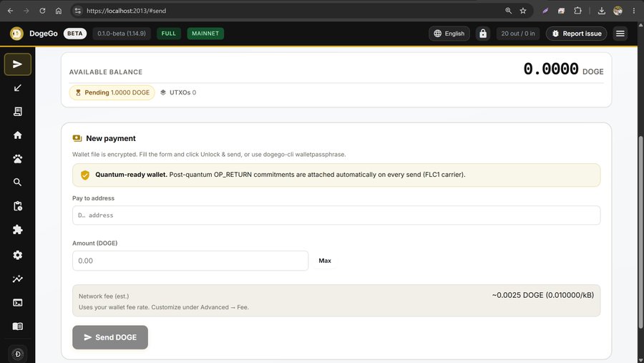Open the documentation book icon in sidebar
This screenshot has height=363, width=644.
tap(18, 326)
